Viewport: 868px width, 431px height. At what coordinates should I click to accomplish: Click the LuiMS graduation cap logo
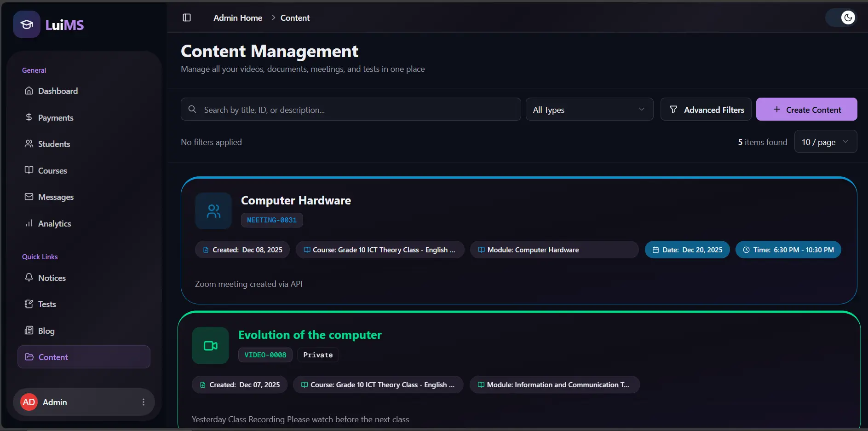click(x=27, y=24)
